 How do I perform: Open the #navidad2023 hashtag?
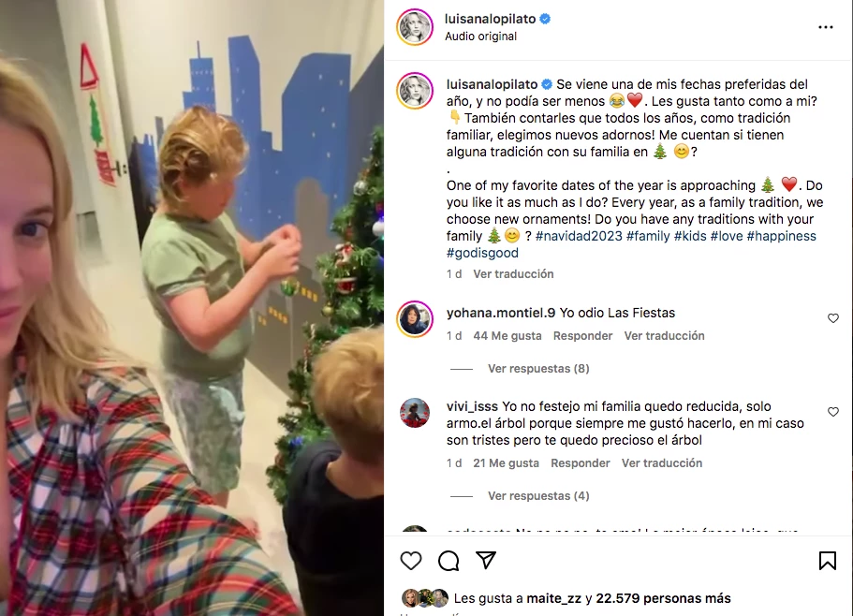(579, 236)
